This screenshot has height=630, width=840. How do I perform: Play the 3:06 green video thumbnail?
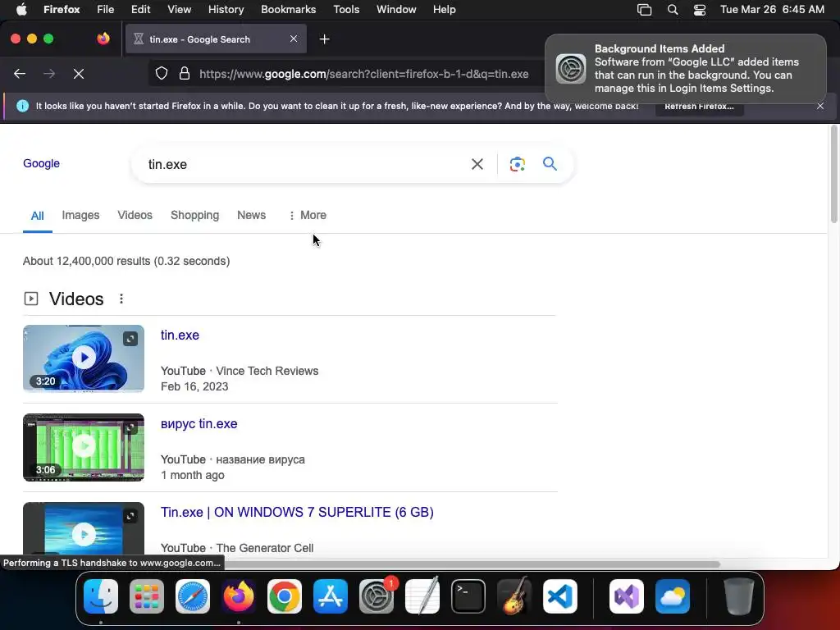(84, 447)
